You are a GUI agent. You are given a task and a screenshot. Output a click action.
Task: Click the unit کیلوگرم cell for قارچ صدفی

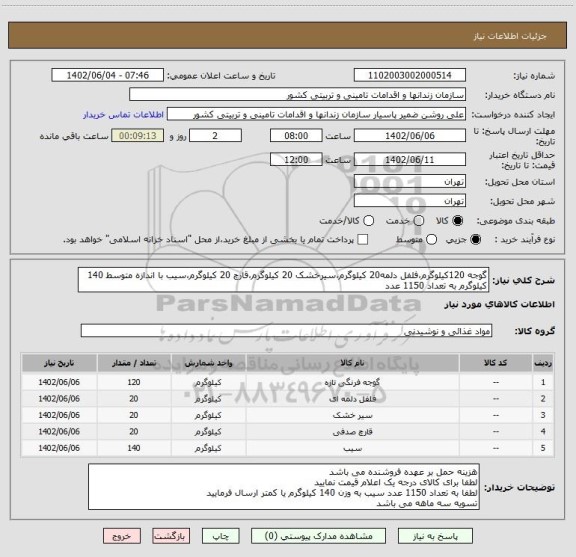[208, 432]
